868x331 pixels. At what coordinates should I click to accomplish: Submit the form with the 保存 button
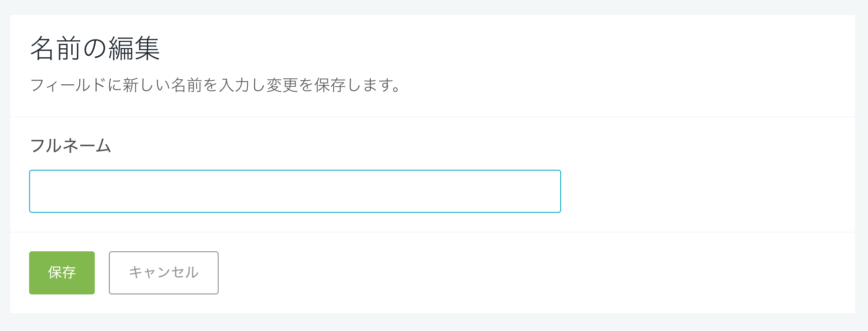(62, 273)
